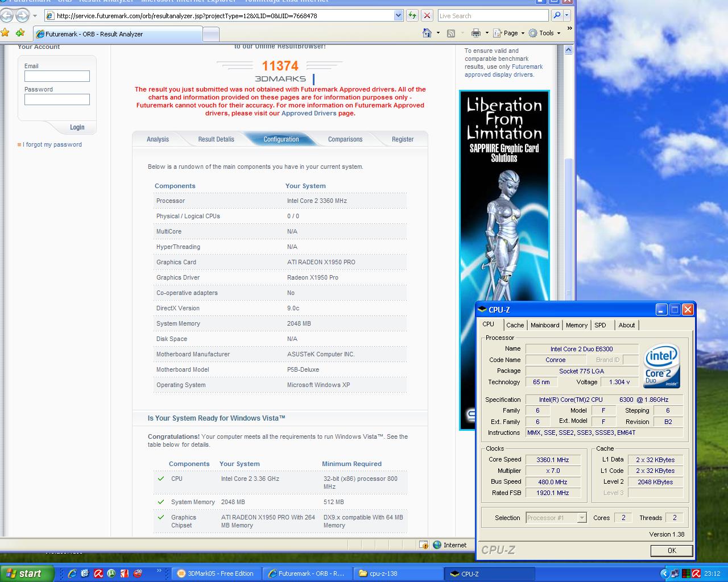Click the Refresh button beside the address bar

412,15
